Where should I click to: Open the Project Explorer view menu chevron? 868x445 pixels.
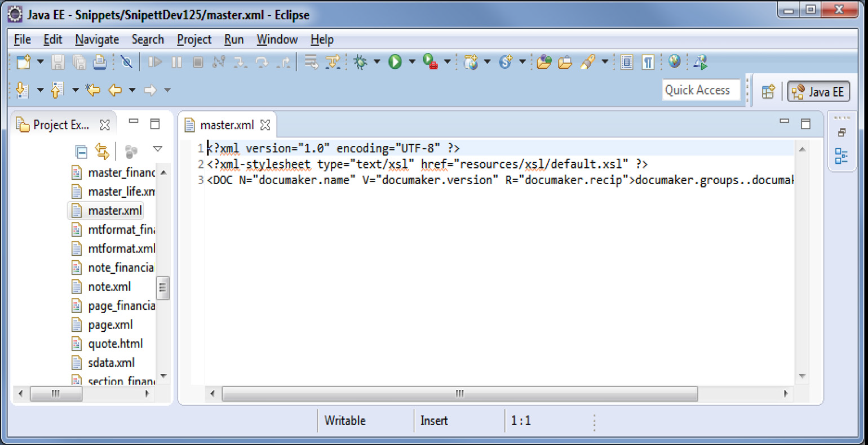point(158,148)
